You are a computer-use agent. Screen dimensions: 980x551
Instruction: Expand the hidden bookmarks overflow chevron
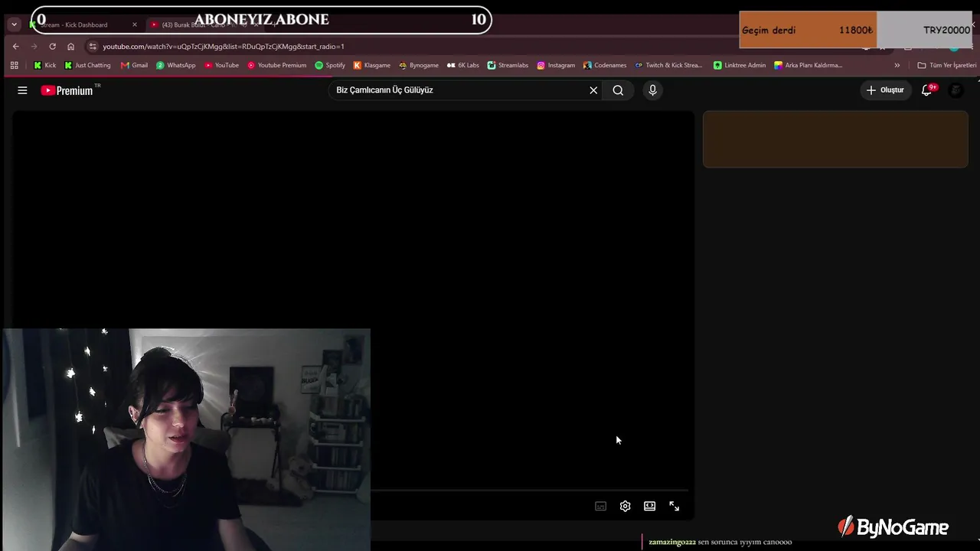[897, 65]
